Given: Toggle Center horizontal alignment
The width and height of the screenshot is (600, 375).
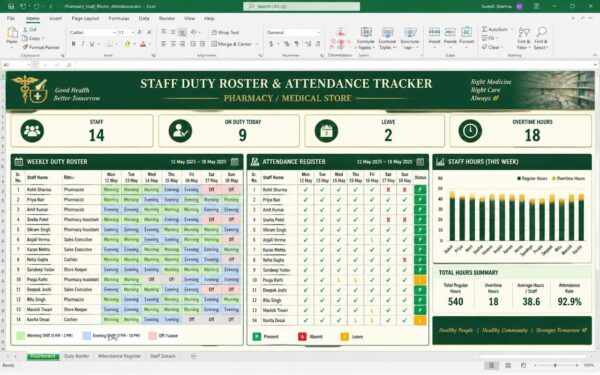Looking at the screenshot, I should [173, 44].
